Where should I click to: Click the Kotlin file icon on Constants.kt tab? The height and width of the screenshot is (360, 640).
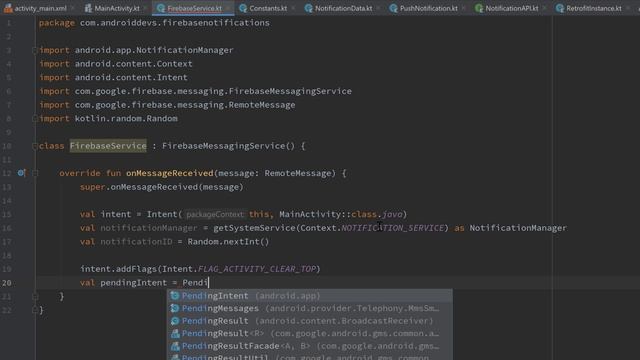(x=243, y=8)
